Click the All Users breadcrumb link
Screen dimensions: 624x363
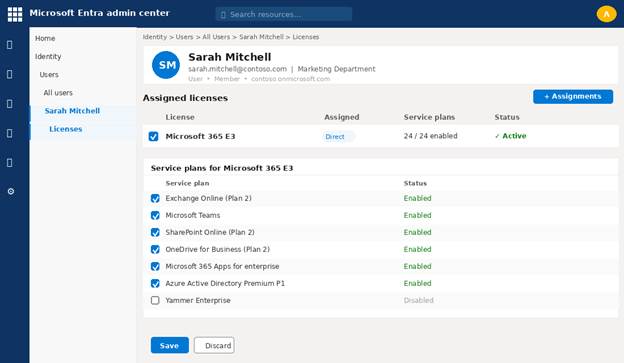[x=216, y=37]
